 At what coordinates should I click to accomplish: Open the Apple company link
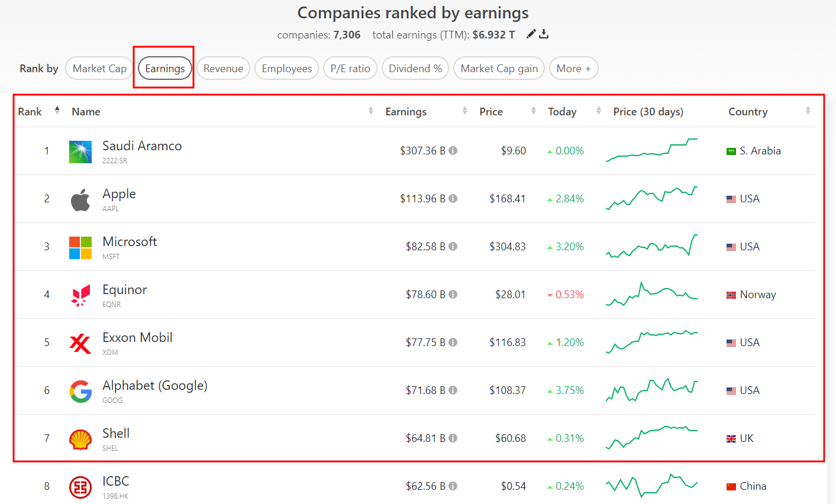(x=119, y=194)
